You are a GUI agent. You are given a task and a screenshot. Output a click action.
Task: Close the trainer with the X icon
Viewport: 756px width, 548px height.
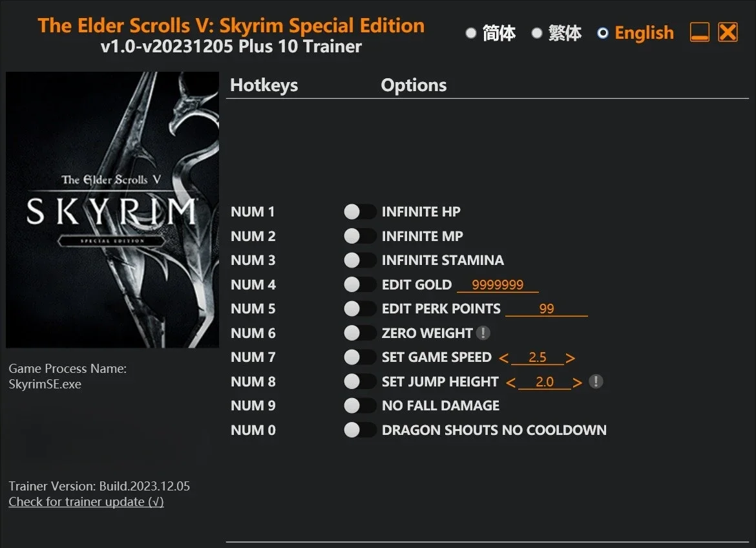(x=728, y=32)
